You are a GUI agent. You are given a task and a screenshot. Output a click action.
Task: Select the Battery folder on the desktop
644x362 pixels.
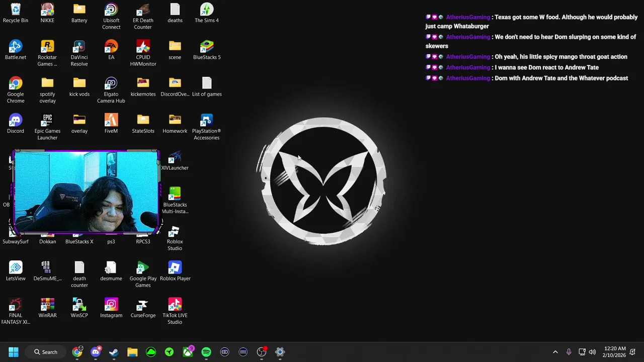(x=79, y=13)
